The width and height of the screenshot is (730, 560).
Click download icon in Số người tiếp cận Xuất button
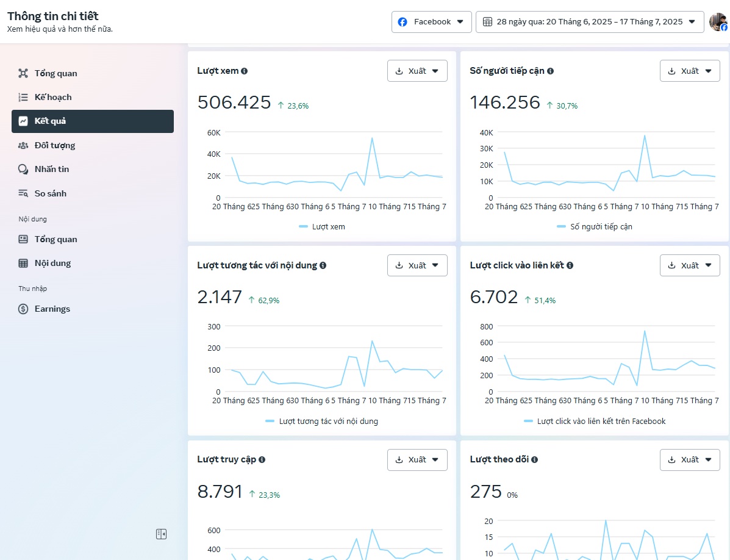[672, 71]
